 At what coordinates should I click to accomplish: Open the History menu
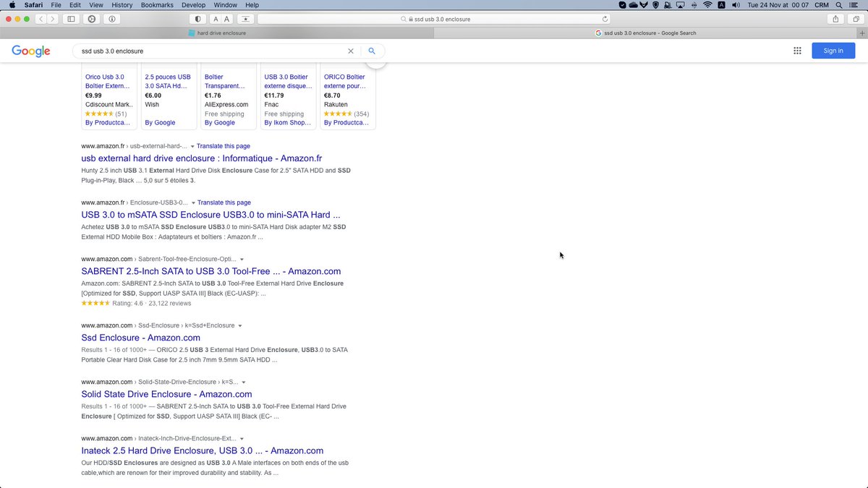point(122,5)
